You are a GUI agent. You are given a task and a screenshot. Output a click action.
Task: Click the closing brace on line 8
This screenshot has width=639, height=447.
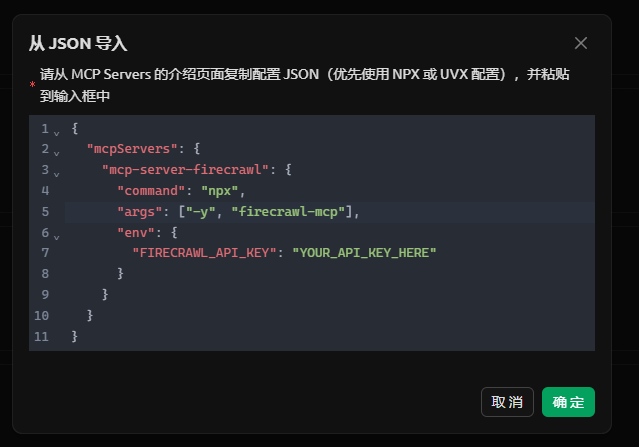pyautogui.click(x=120, y=273)
